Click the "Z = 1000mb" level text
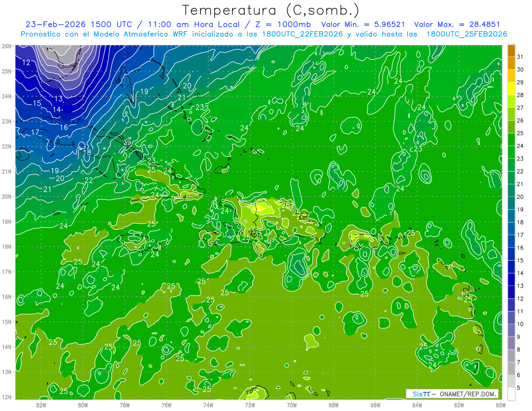This screenshot has height=411, width=532. coord(283,24)
